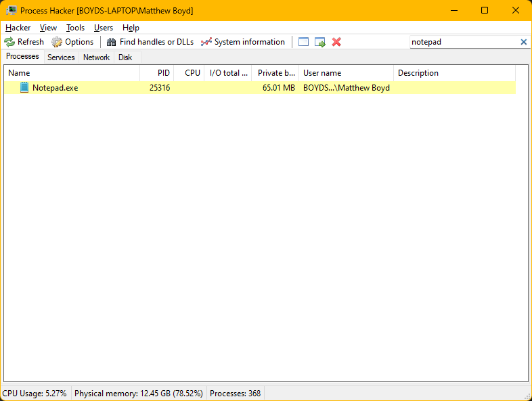Clear the notepad search filter
The height and width of the screenshot is (401, 532).
tap(523, 42)
